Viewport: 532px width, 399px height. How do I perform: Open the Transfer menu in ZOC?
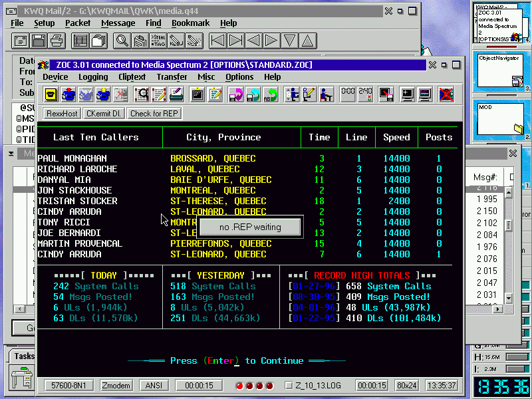point(172,77)
